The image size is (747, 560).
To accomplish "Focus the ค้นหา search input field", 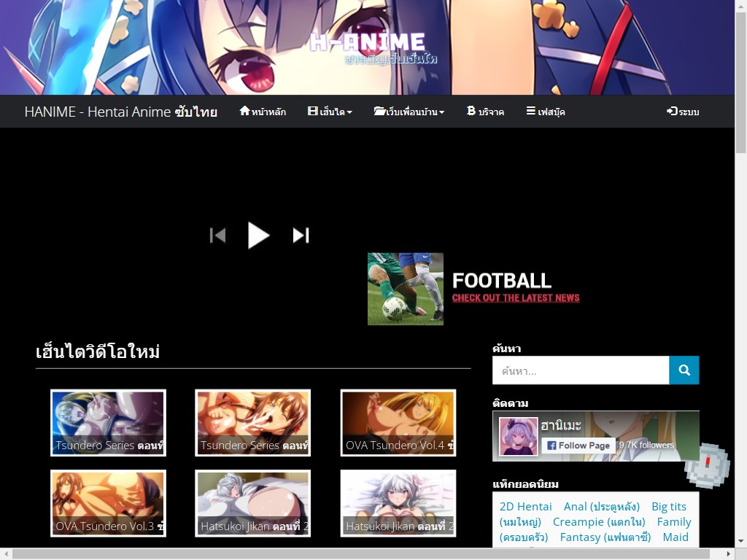I will coord(580,370).
